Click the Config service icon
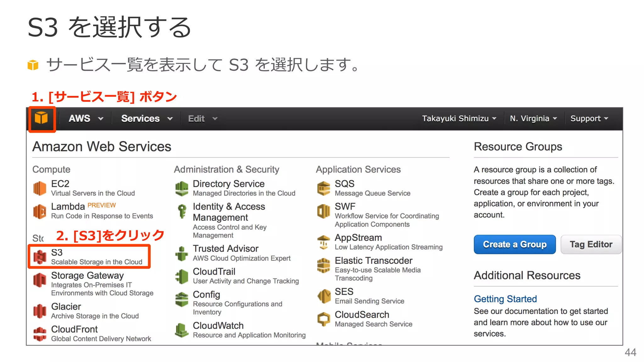Screen dimensions: 644x362 coord(181,299)
